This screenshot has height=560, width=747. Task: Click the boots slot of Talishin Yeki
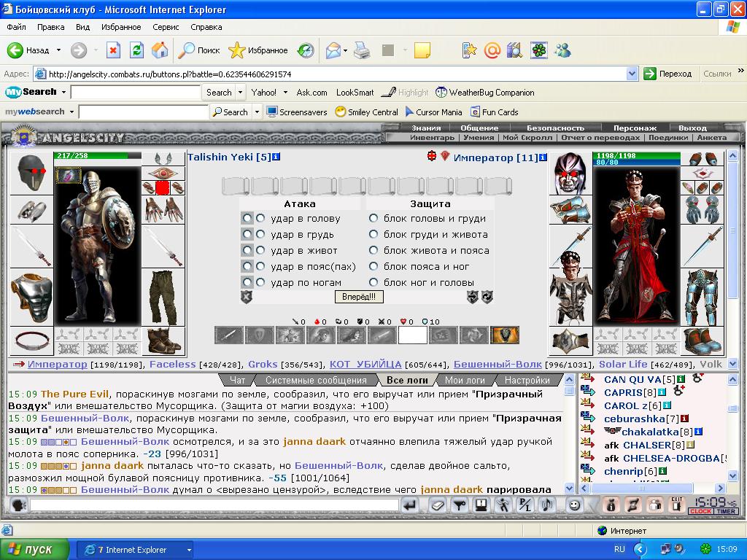[x=163, y=340]
